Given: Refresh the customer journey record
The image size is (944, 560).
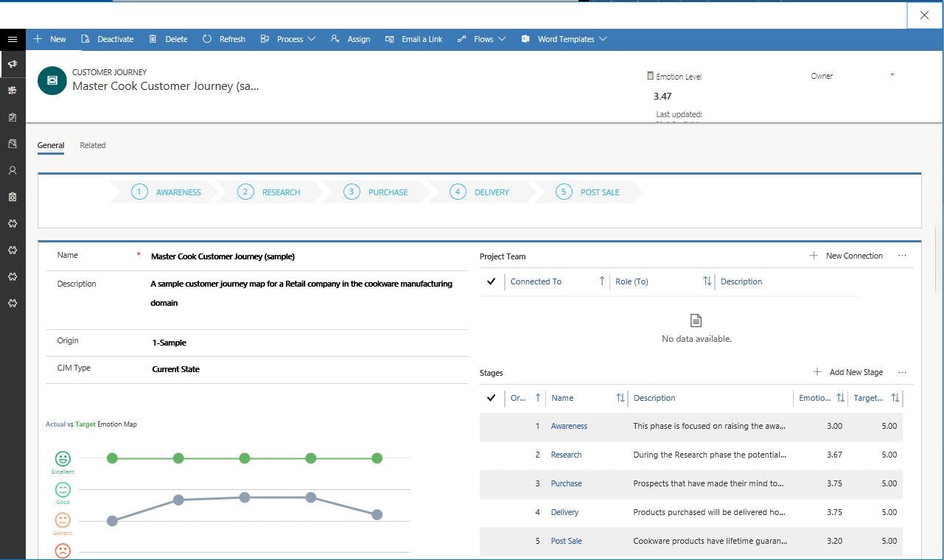Looking at the screenshot, I should [x=224, y=39].
